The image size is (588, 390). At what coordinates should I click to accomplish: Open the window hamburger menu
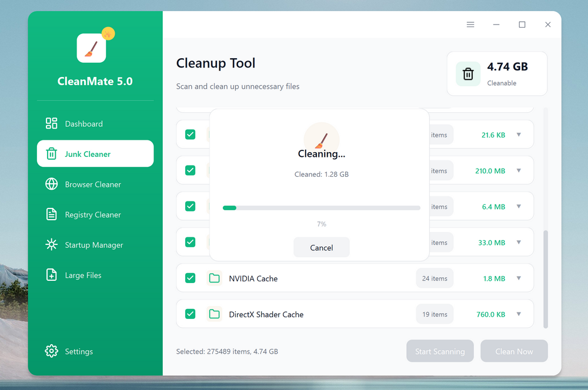(470, 25)
